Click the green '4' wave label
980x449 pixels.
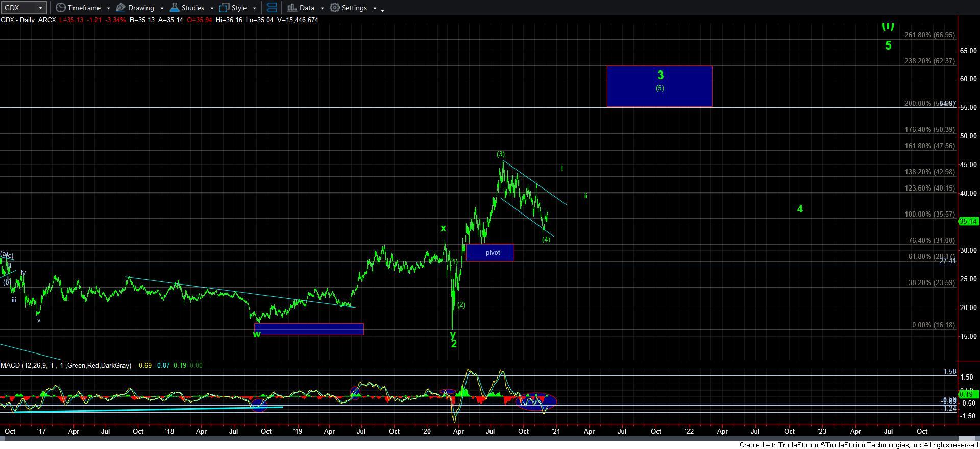[x=800, y=209]
